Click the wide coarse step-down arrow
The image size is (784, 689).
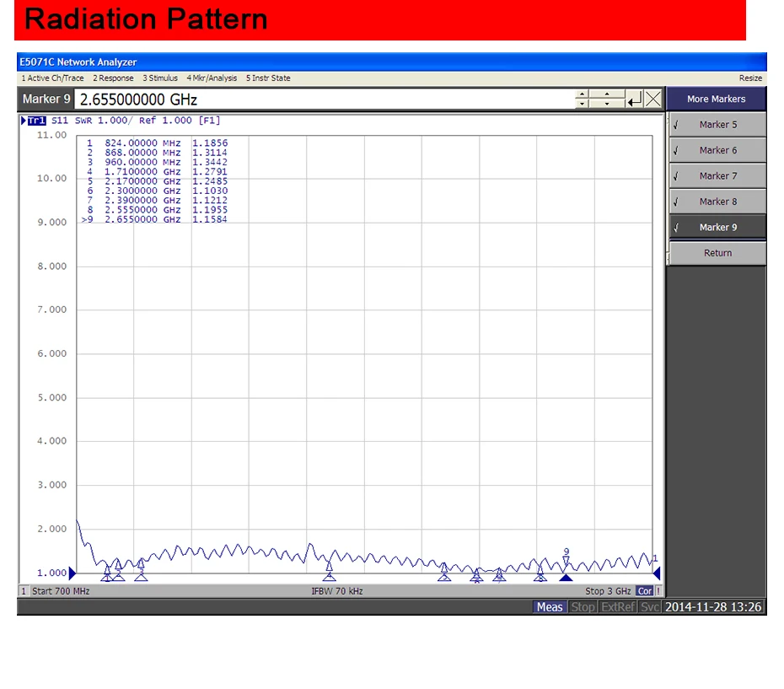606,104
